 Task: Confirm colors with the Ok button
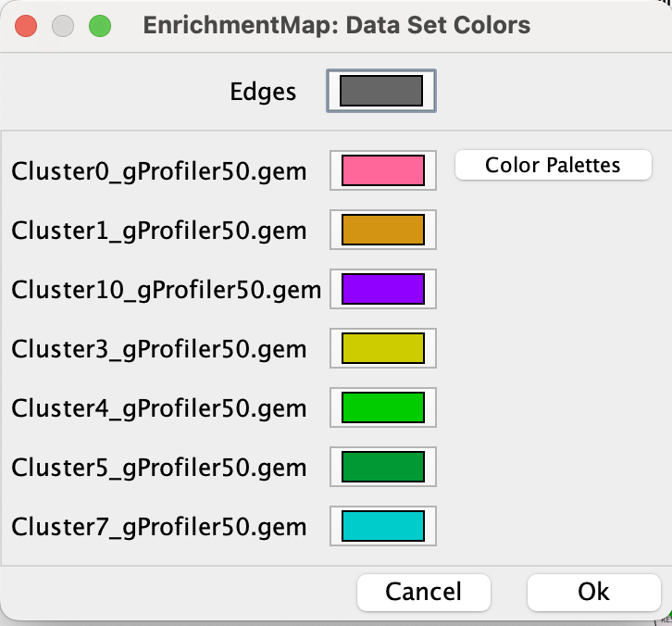pos(593,592)
